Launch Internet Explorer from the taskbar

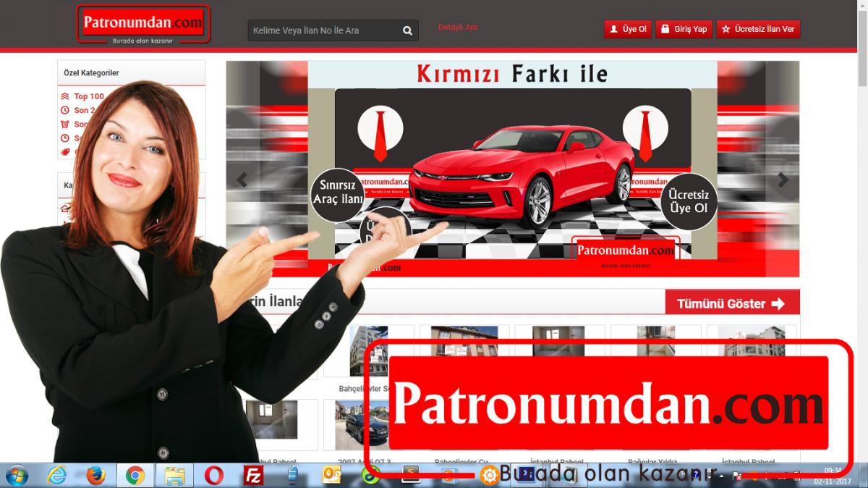(56, 475)
